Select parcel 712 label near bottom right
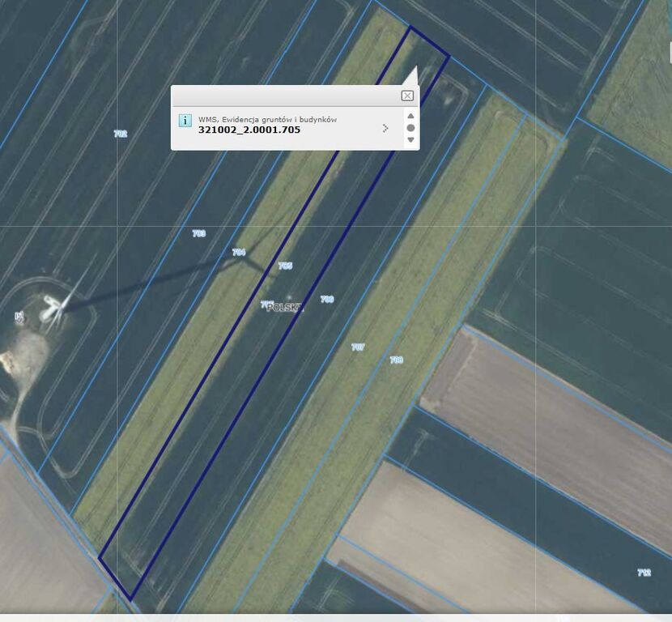This screenshot has width=672, height=622. (x=644, y=573)
